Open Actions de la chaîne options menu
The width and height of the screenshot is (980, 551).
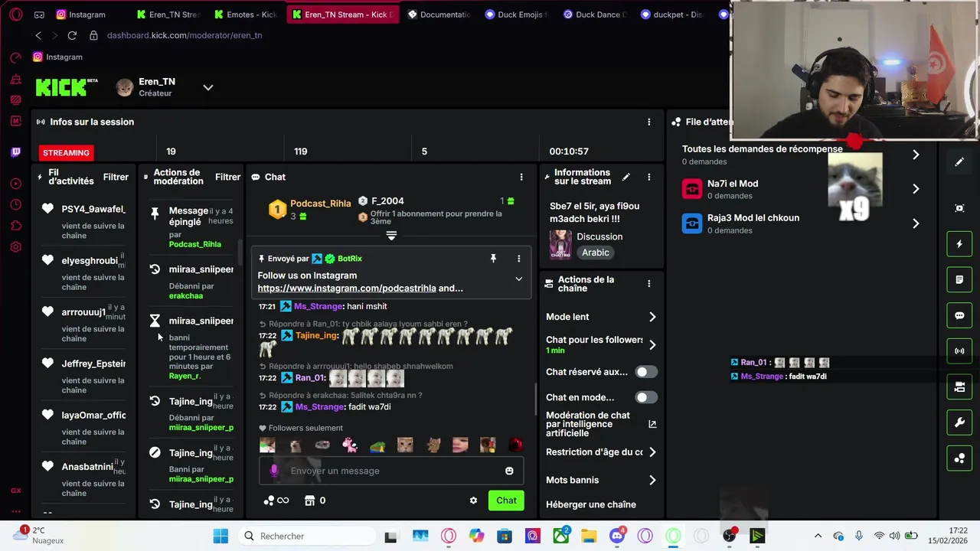tap(649, 283)
